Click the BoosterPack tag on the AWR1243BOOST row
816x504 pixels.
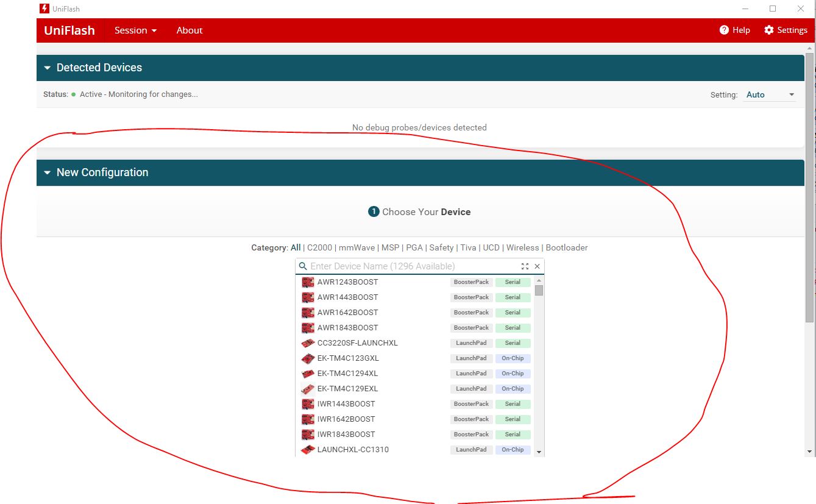[472, 282]
